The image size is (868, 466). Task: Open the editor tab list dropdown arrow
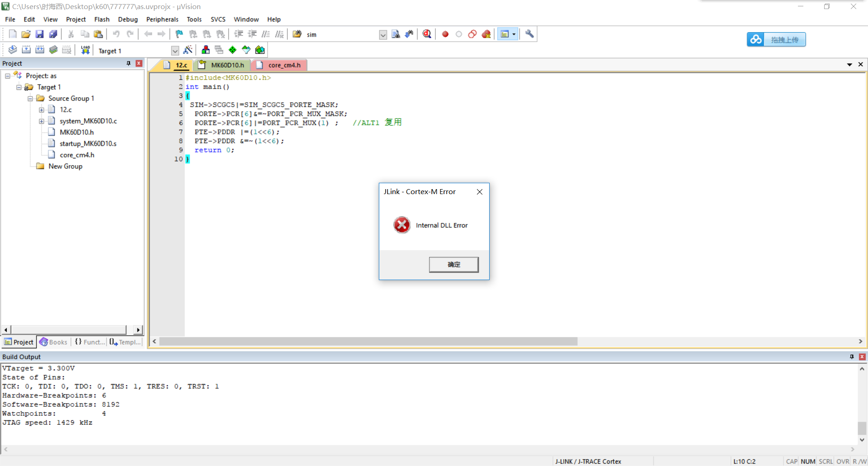(x=849, y=65)
